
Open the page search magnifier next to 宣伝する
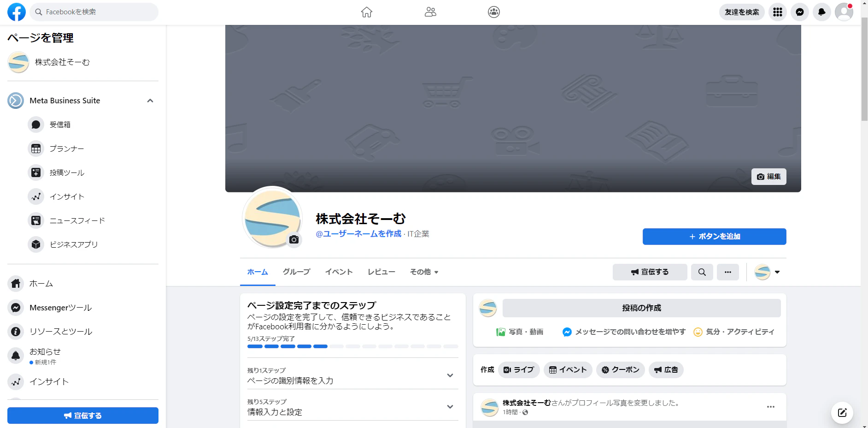click(x=702, y=272)
